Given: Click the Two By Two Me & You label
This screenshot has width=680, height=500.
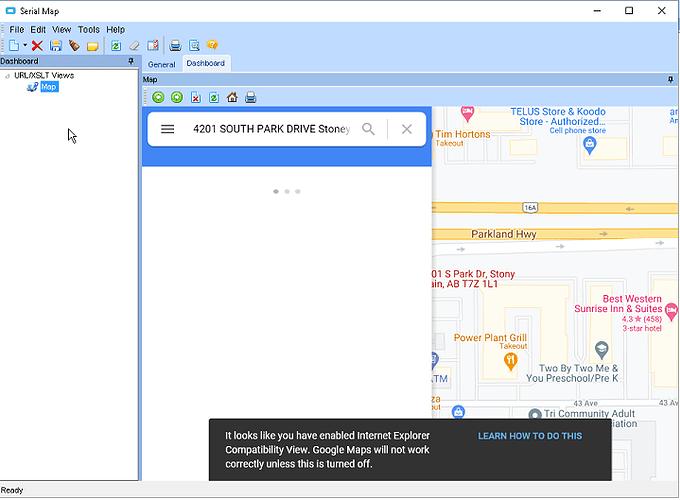Looking at the screenshot, I should (x=572, y=373).
